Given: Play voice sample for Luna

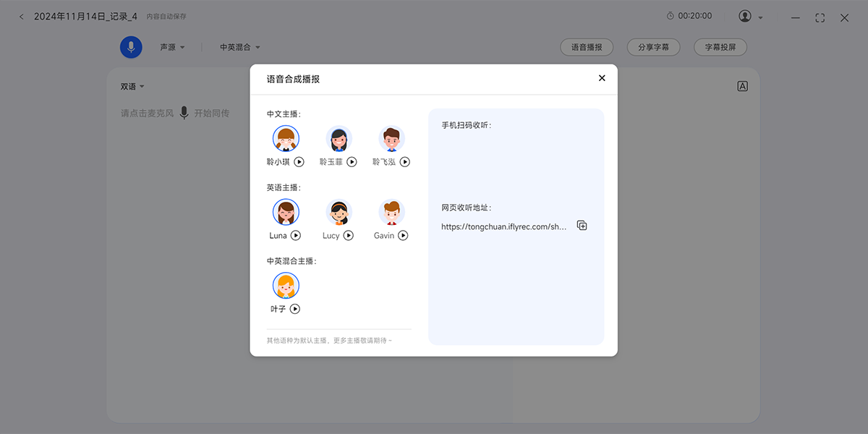Looking at the screenshot, I should click(296, 236).
